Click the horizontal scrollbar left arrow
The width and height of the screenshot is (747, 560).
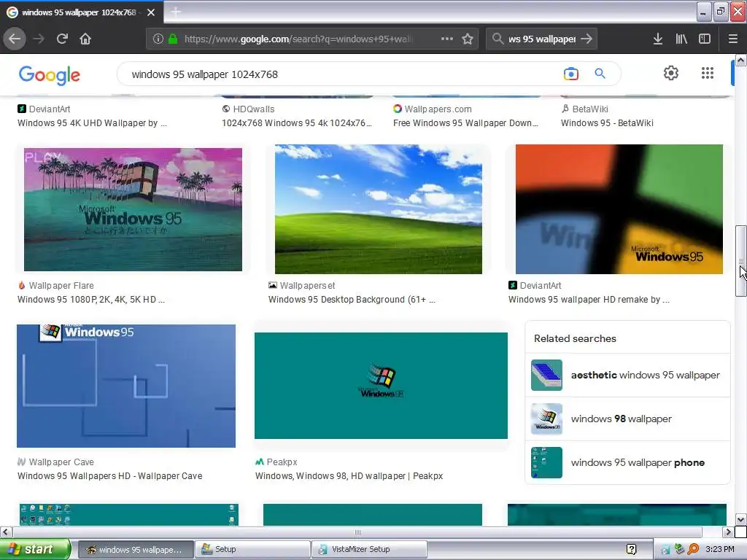click(x=6, y=532)
